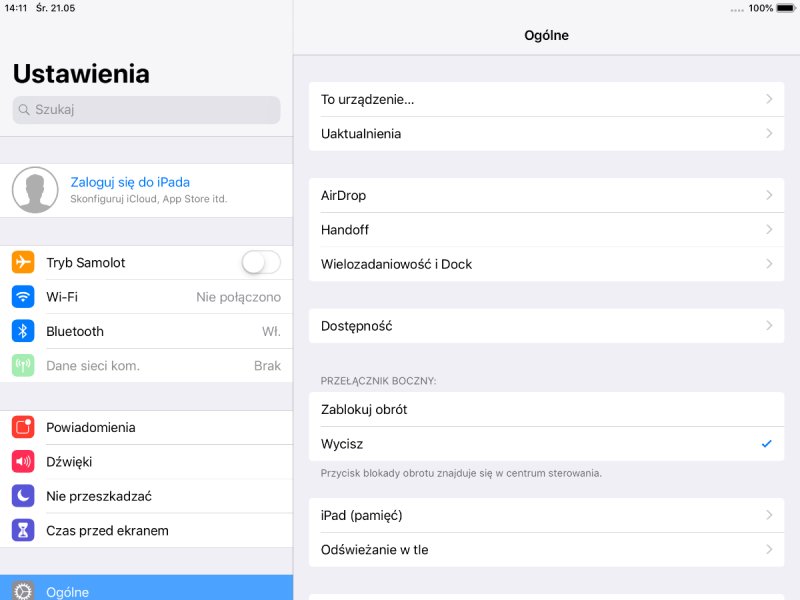
Task: Tap the profile avatar silhouette
Action: click(x=35, y=190)
